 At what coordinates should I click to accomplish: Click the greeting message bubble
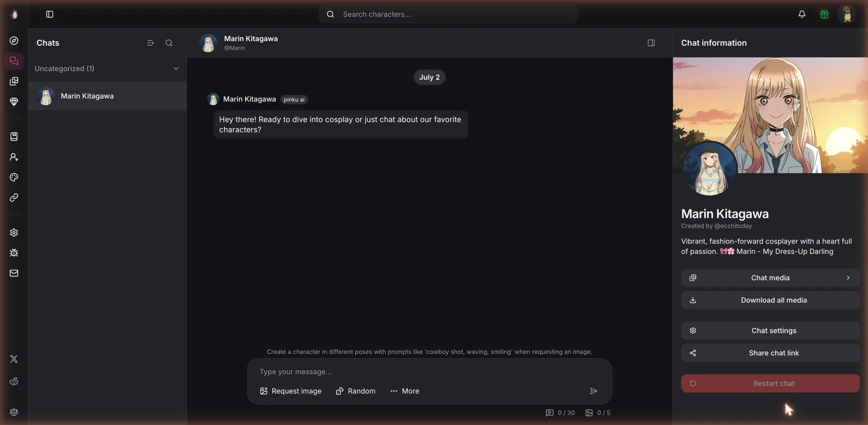(340, 124)
